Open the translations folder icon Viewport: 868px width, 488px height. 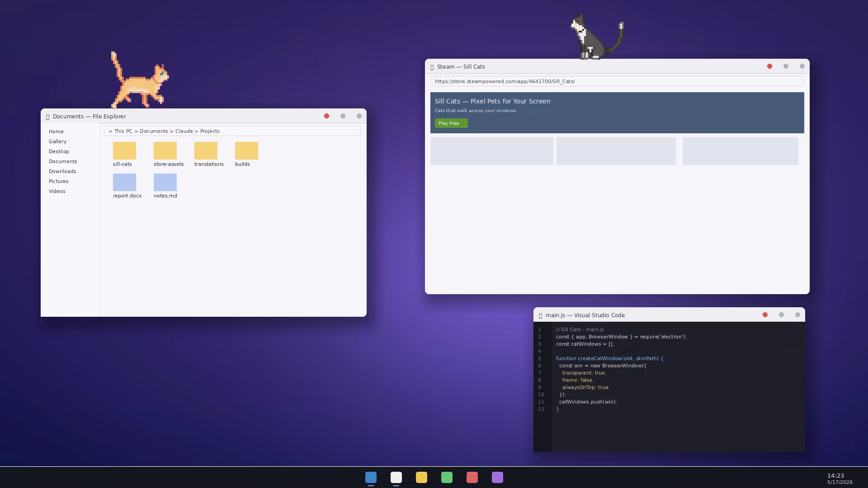point(206,150)
